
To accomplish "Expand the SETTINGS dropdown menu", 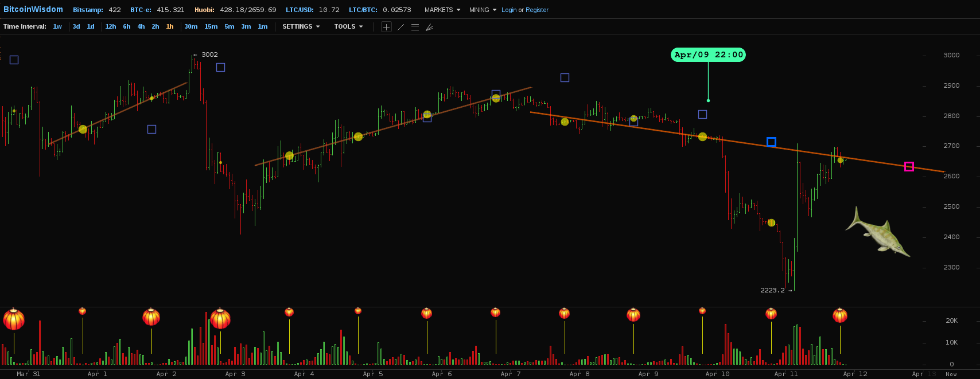I will 301,27.
